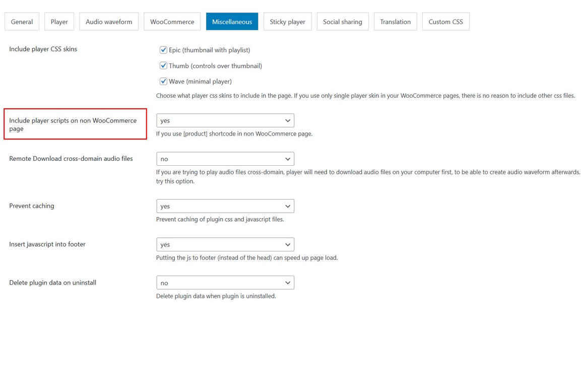Screen dimensions: 581x392
Task: Open Delete plugin data on uninstall dropdown
Action: click(225, 283)
